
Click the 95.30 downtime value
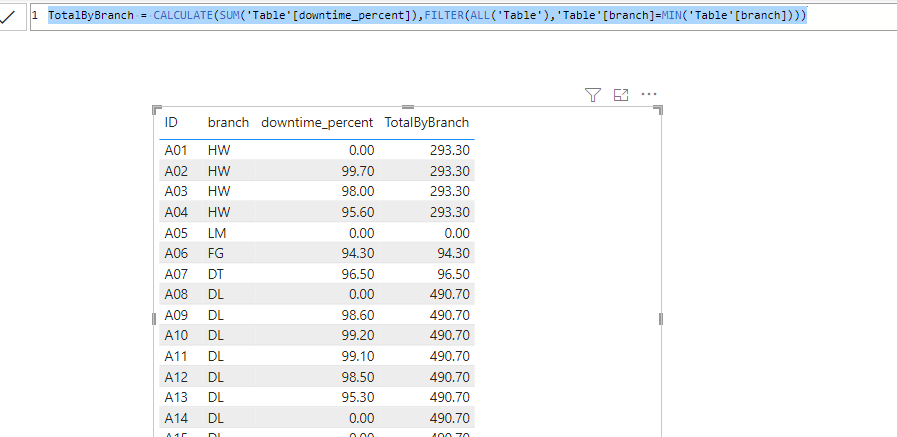pos(358,398)
